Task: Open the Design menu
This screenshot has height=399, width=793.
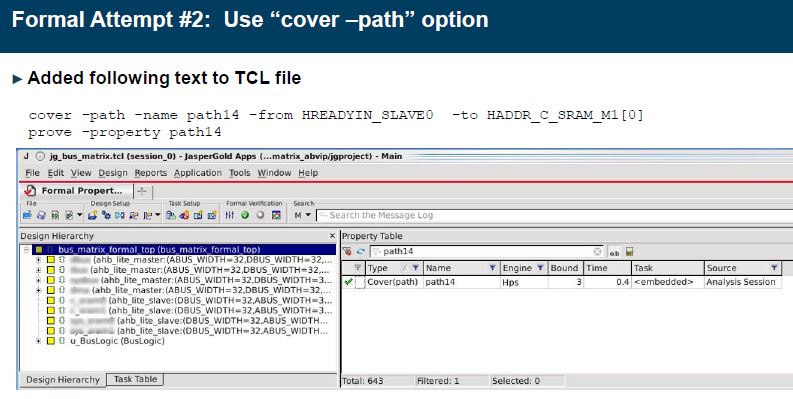Action: coord(113,173)
